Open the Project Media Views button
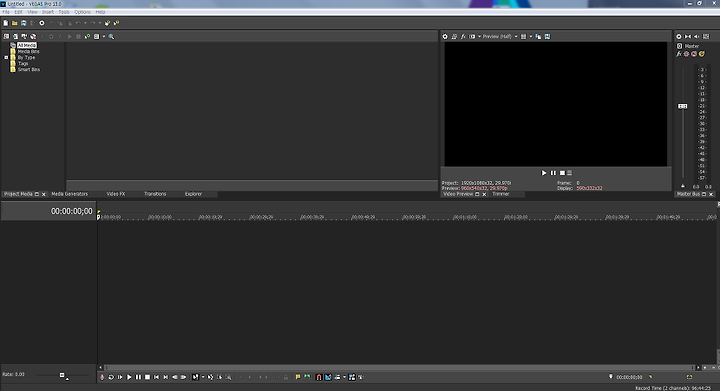This screenshot has width=720, height=391. point(96,36)
